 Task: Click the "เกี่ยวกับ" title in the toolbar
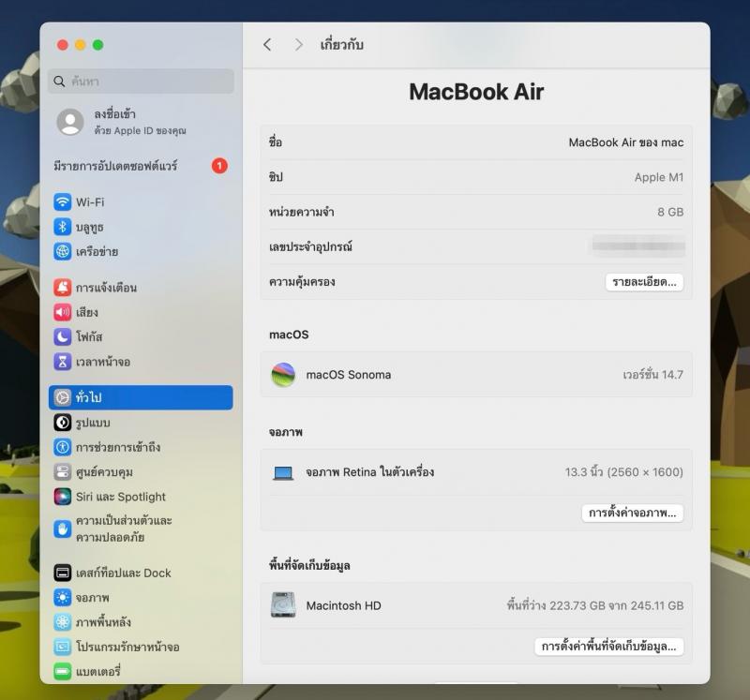tap(342, 45)
